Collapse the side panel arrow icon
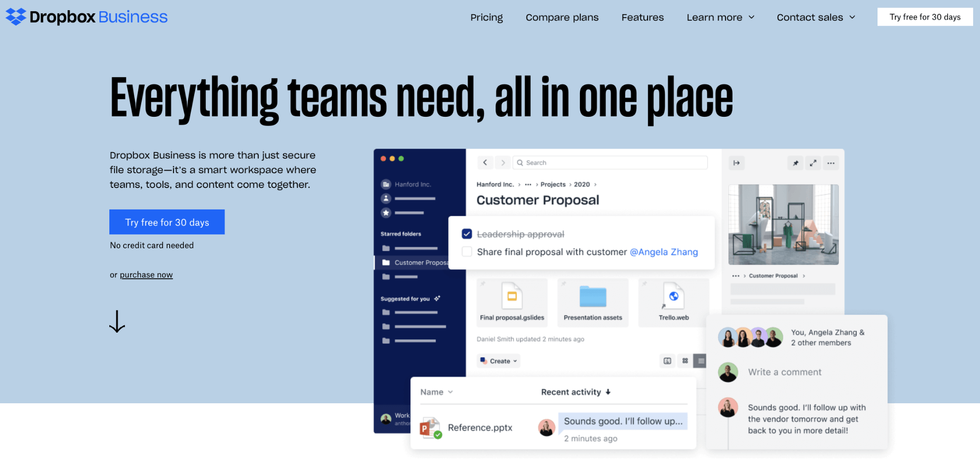This screenshot has width=980, height=469. pyautogui.click(x=736, y=163)
